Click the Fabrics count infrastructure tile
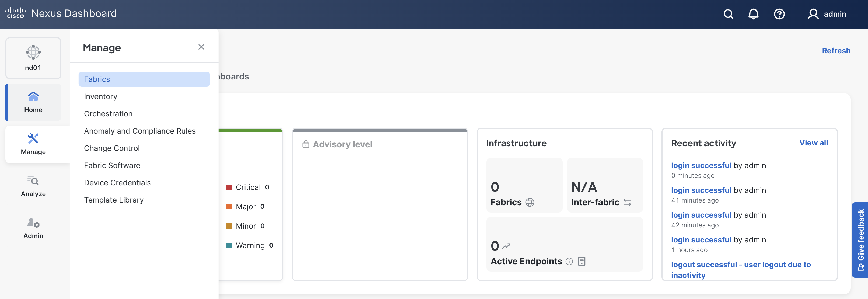This screenshot has height=299, width=868. tap(524, 185)
